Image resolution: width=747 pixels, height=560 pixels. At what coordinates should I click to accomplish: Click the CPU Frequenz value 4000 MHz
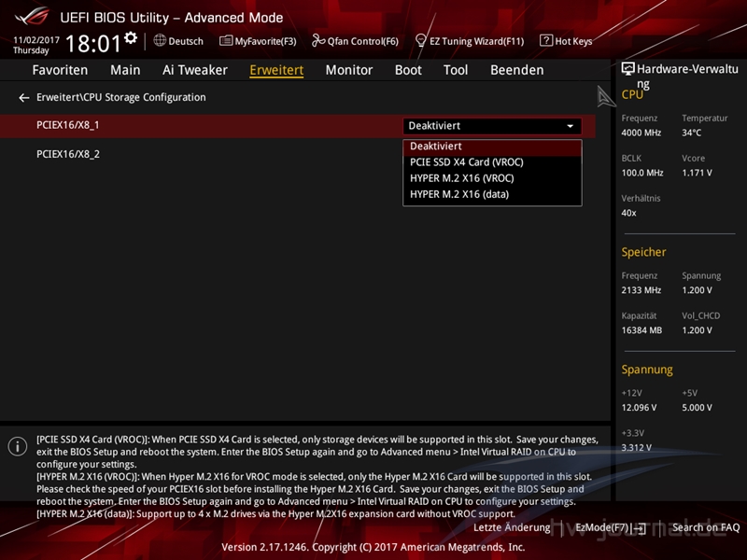[x=641, y=133]
